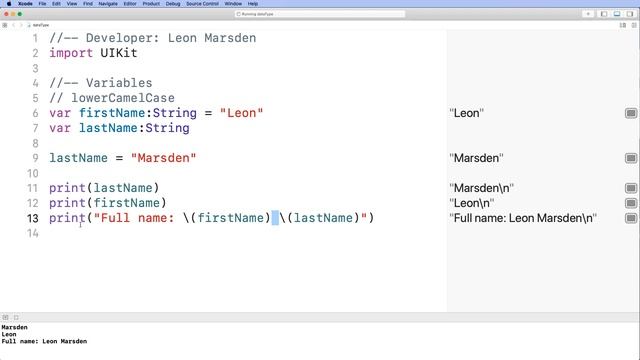Click the second debug bar icon

click(16, 317)
